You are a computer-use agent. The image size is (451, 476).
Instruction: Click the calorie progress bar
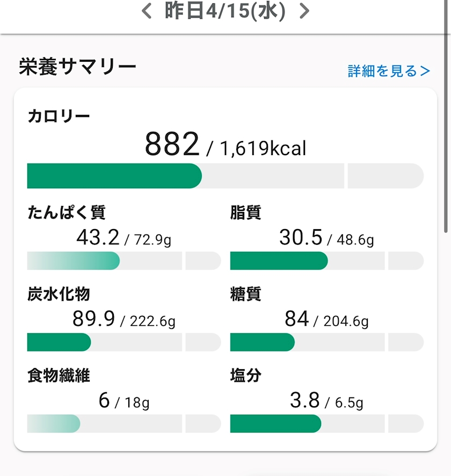tap(225, 176)
